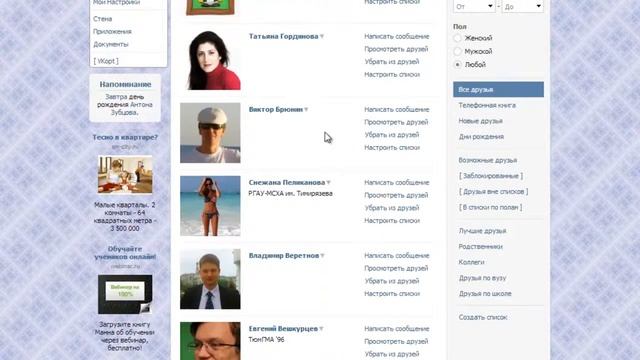
Task: View friends of Евгений Вешкурцев
Action: click(396, 341)
